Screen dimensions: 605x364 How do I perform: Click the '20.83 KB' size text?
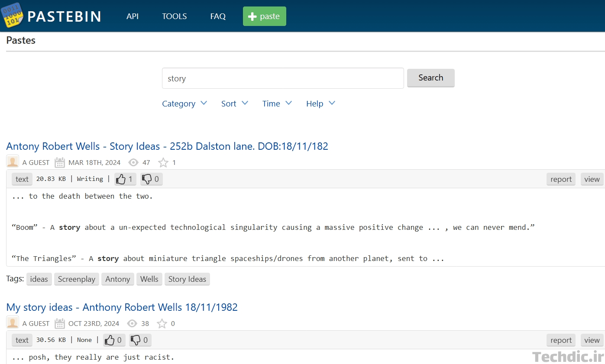tap(51, 179)
